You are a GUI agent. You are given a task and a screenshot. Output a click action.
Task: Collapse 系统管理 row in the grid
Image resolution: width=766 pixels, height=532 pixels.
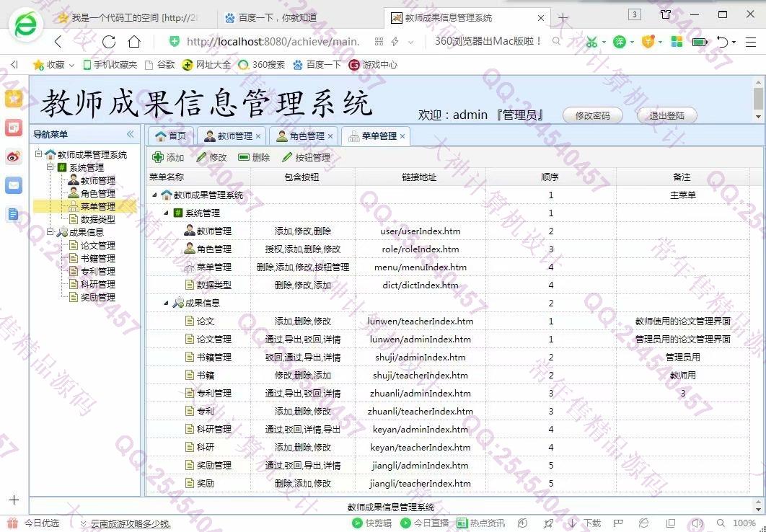coord(166,213)
